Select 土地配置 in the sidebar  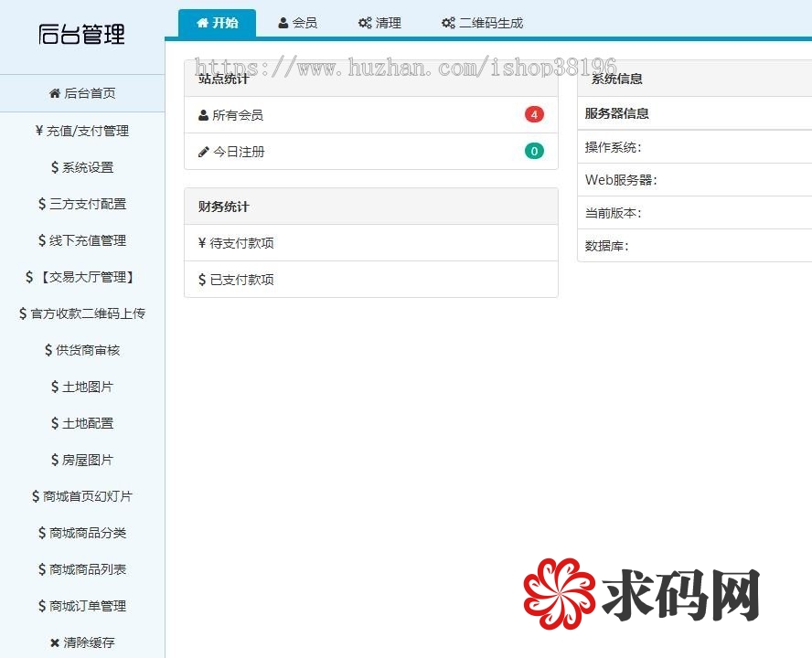coord(83,423)
